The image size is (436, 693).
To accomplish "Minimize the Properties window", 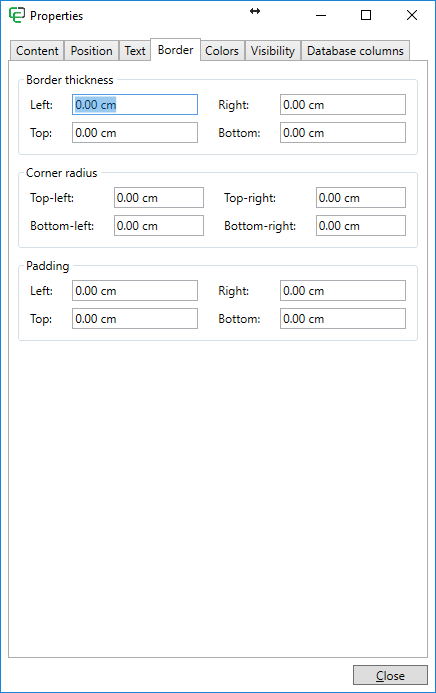I will (x=321, y=15).
